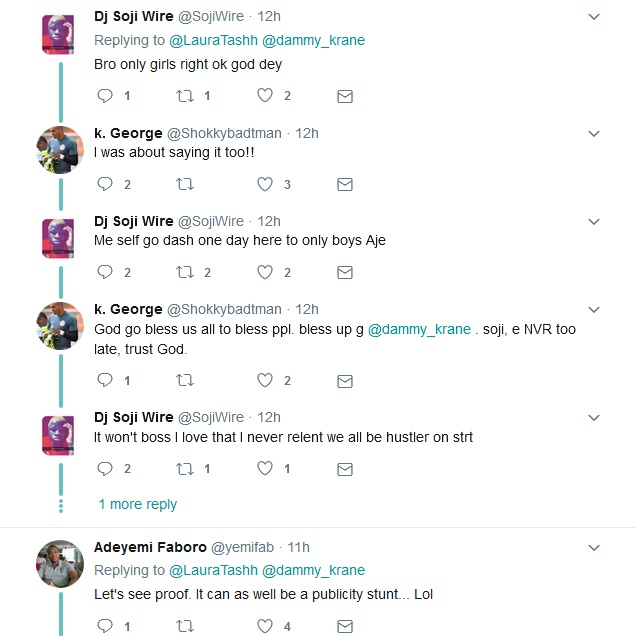Open the @dammy_krane mention in k. George's tweet

pyautogui.click(x=419, y=329)
